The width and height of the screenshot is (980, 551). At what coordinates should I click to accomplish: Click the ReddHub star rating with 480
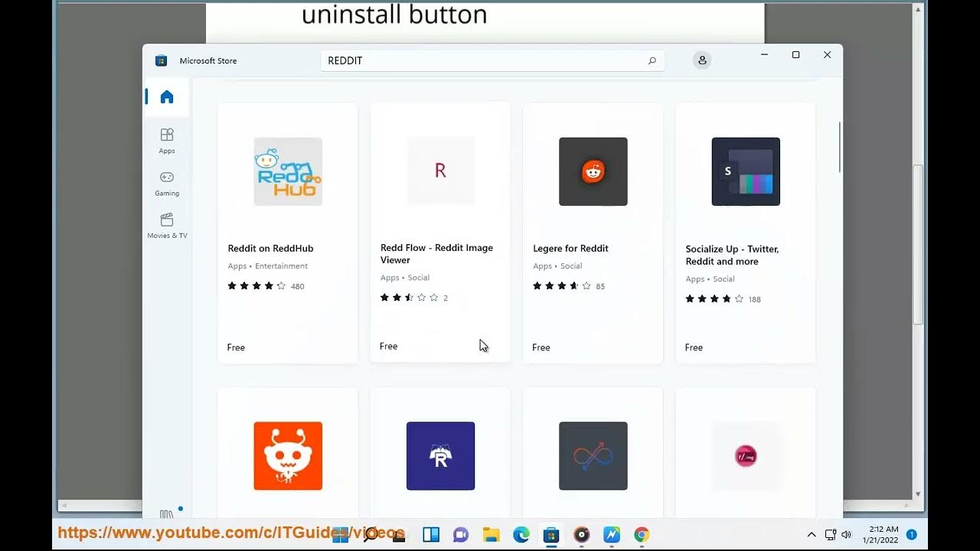point(266,286)
